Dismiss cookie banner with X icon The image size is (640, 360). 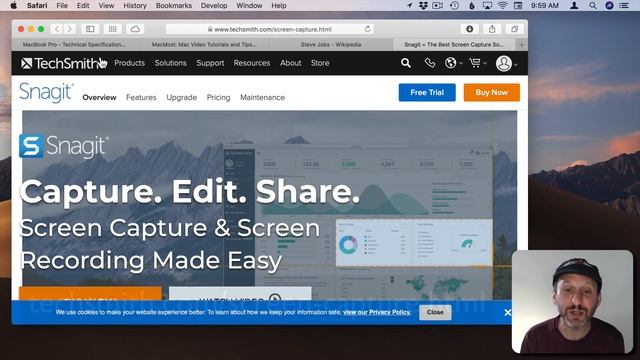(507, 313)
